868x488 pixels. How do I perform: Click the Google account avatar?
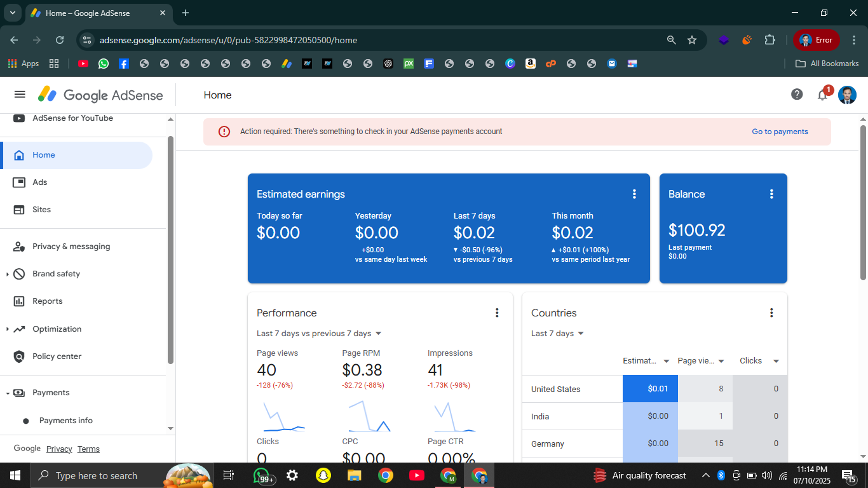847,95
